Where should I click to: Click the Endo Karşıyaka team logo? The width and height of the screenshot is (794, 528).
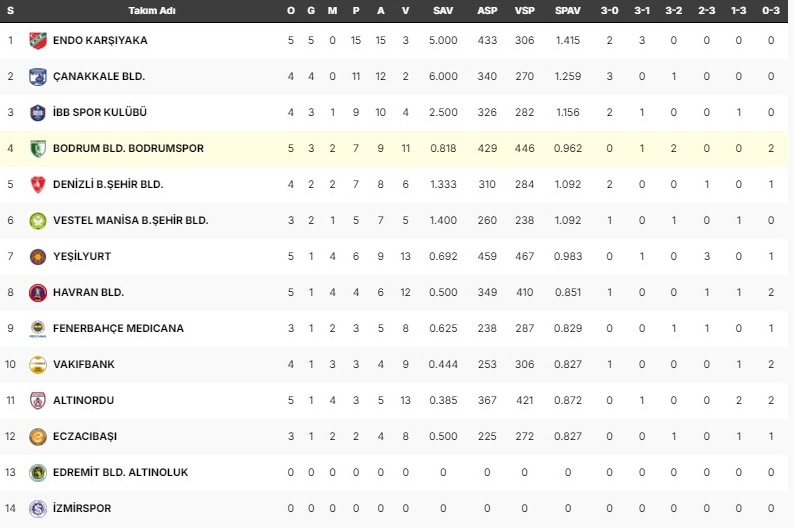38,40
